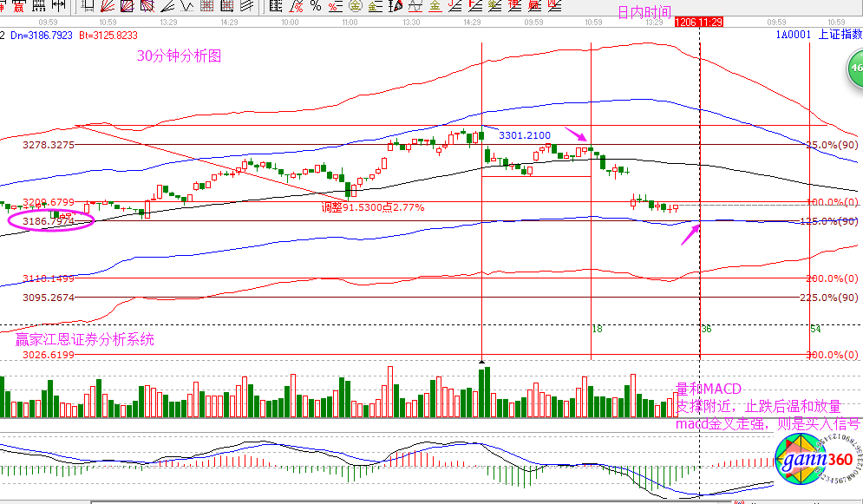The height and width of the screenshot is (504, 863).
Task: Select the grid square with arrow tool
Action: point(226,6)
